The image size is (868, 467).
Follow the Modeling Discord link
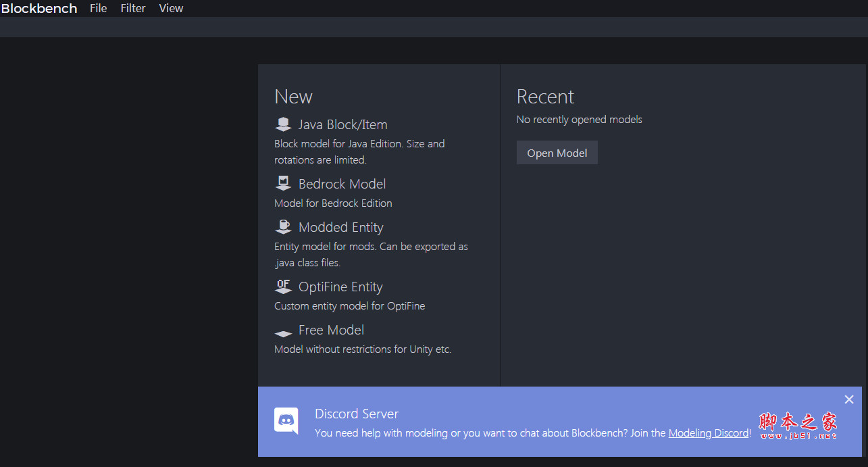point(708,433)
